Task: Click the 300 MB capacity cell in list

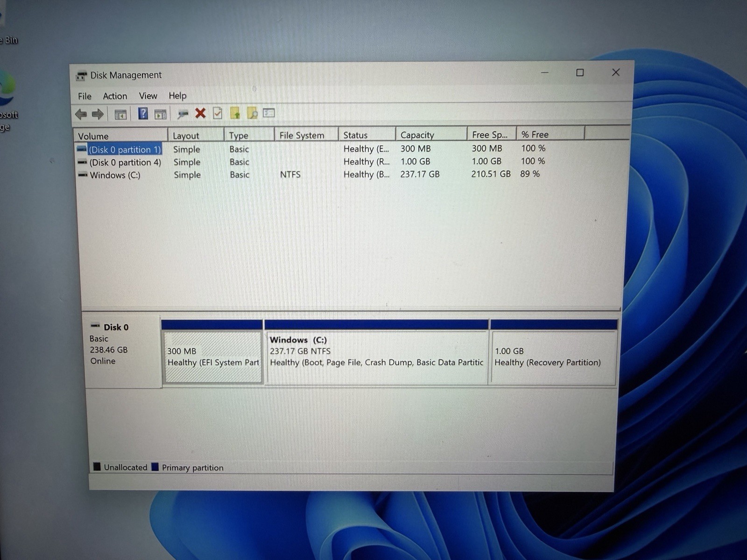Action: [416, 148]
